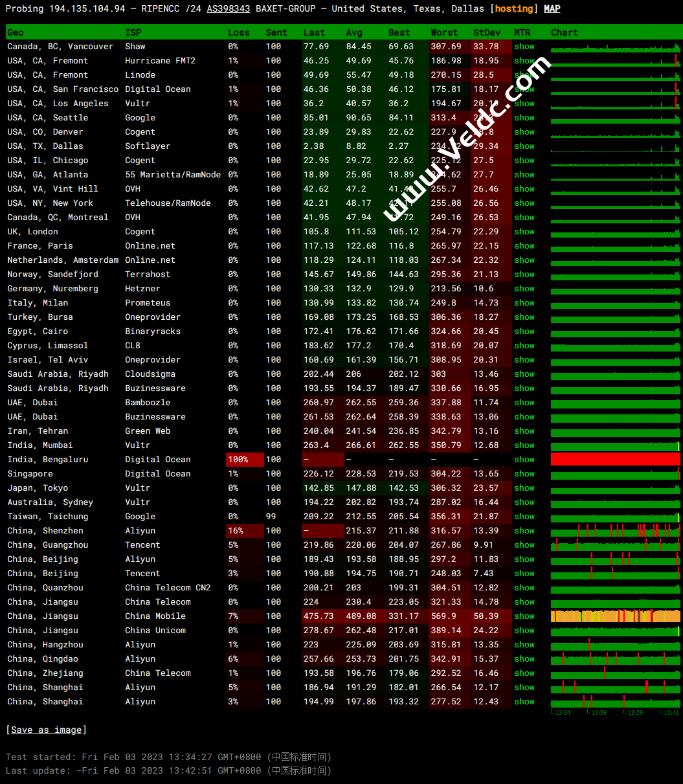This screenshot has height=784, width=683.
Task: Click the Geo column header
Action: pyautogui.click(x=16, y=32)
